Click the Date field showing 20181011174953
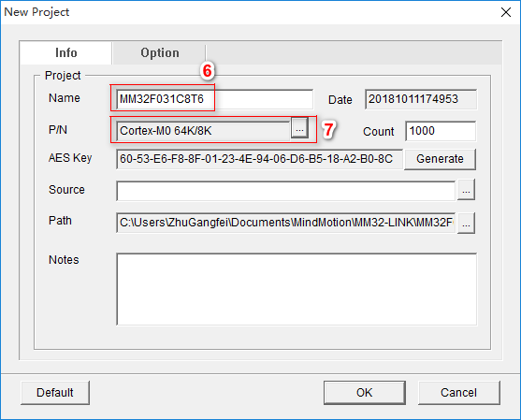521x420 pixels. [x=421, y=99]
